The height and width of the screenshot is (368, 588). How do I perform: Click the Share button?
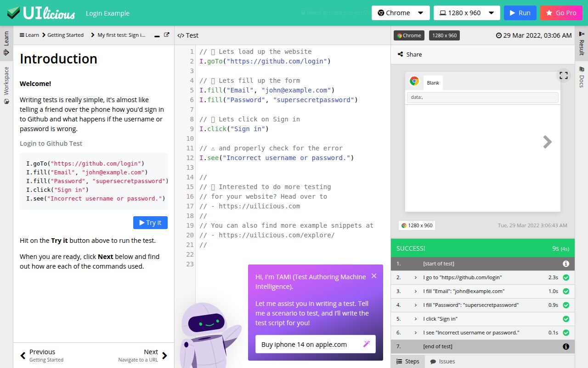click(409, 54)
